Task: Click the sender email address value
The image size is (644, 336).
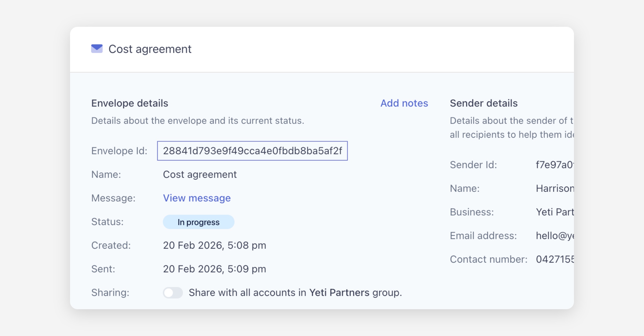Action: click(x=554, y=236)
